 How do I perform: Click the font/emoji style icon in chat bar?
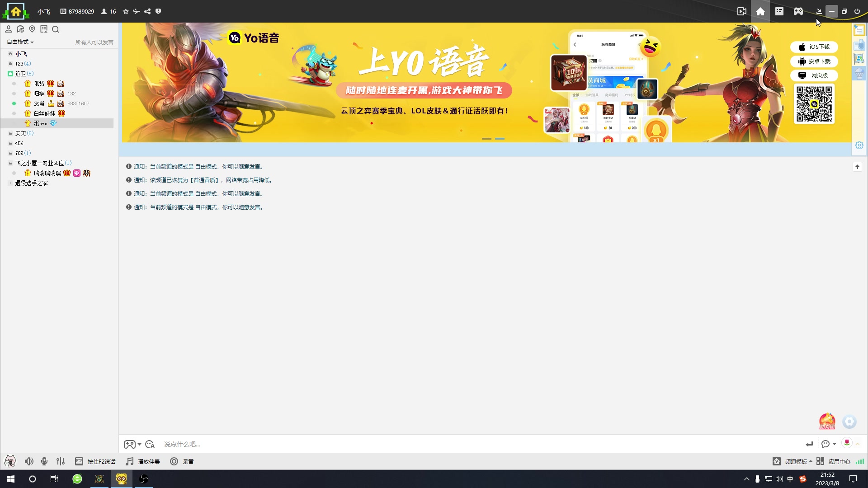point(150,444)
